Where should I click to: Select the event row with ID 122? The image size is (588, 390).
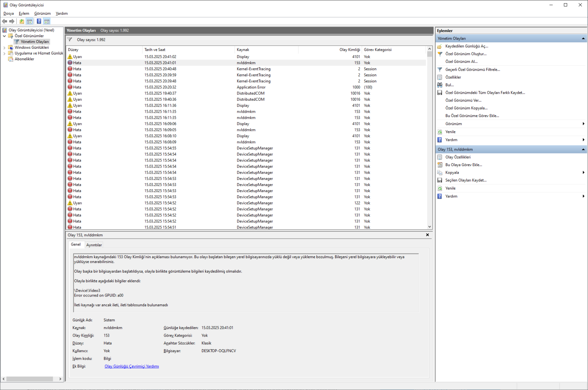click(246, 203)
